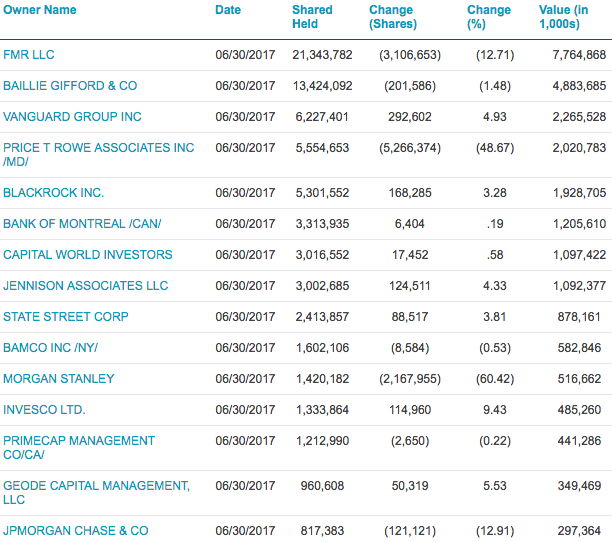612x542 pixels.
Task: Click Jennison Associates LLC link
Action: click(x=85, y=286)
